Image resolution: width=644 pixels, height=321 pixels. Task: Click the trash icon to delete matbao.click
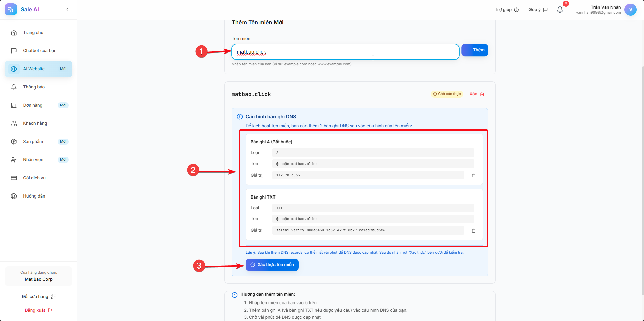click(x=482, y=94)
